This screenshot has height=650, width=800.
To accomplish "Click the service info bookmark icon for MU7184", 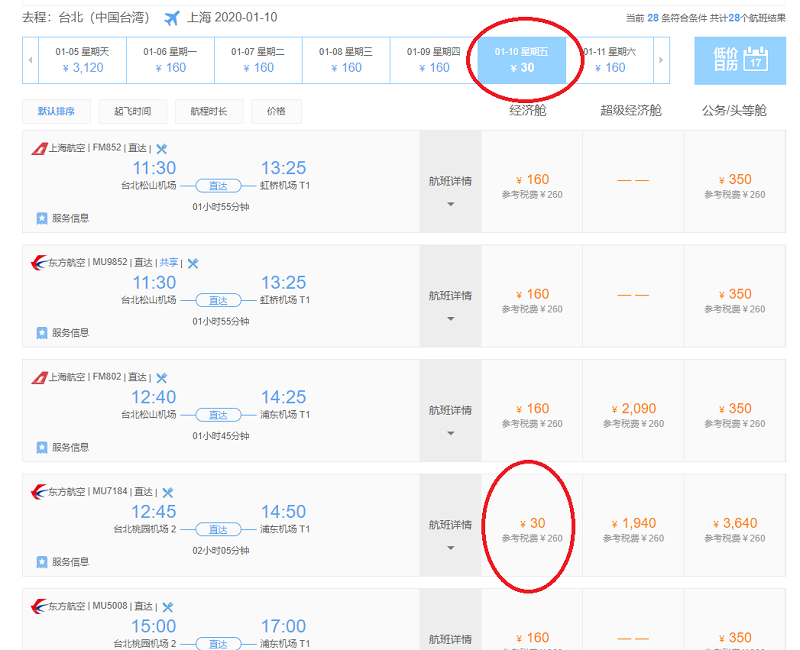I will pos(42,562).
